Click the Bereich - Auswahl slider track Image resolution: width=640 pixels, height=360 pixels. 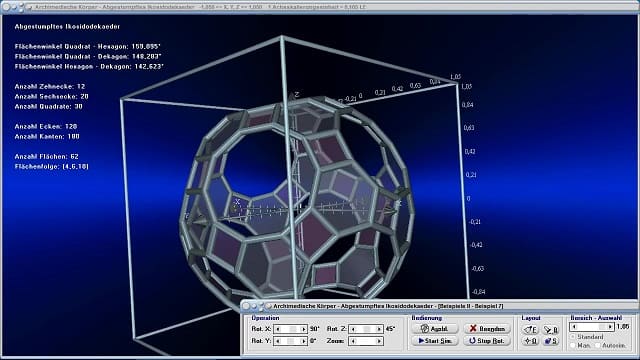(592, 327)
